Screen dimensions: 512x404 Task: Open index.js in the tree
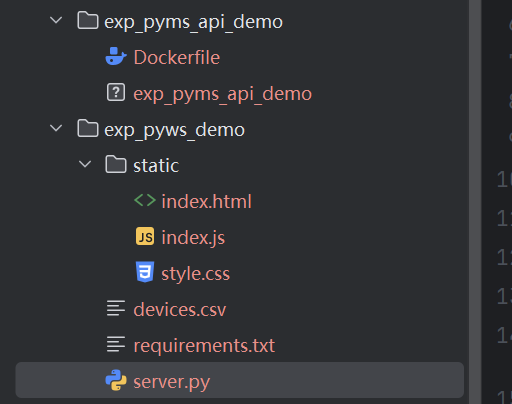tap(193, 238)
